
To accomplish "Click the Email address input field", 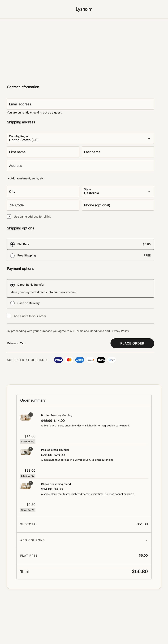I will 80,104.
